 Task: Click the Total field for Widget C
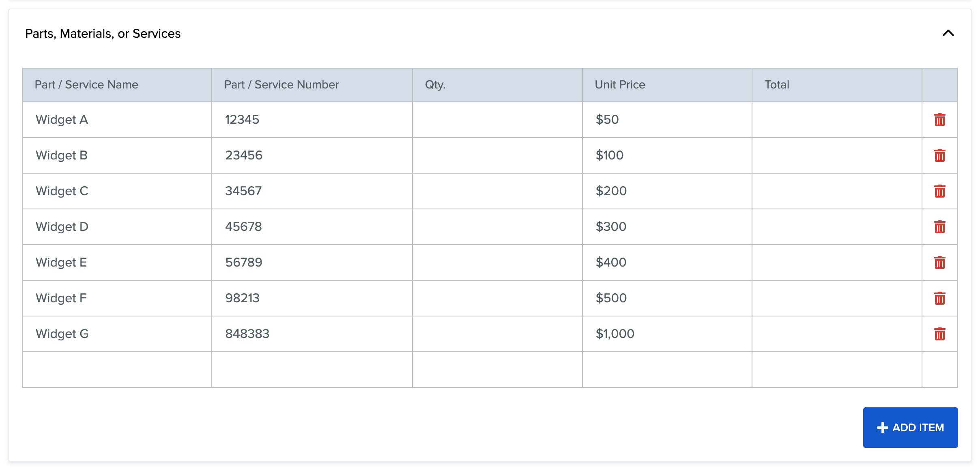coord(836,191)
